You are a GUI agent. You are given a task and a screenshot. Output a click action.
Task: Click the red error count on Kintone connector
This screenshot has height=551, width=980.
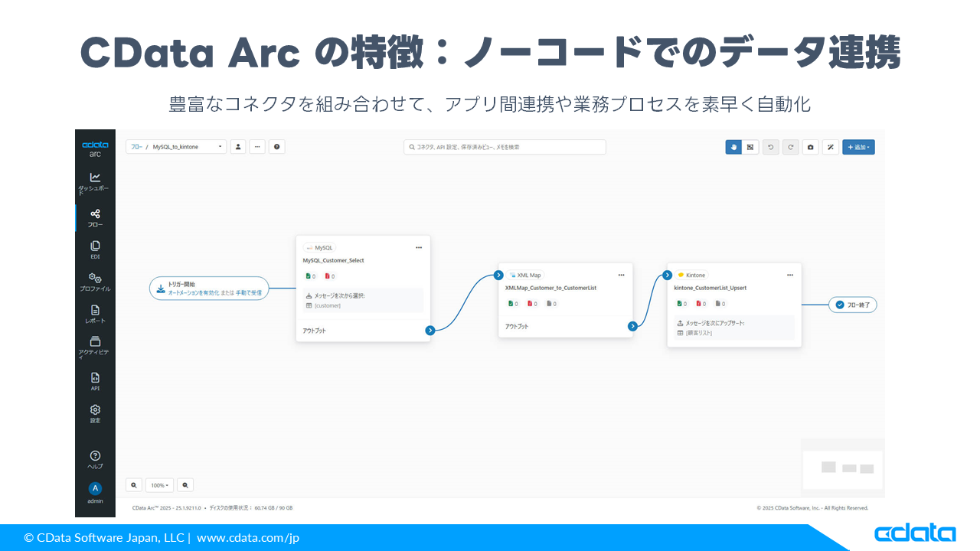pos(701,304)
